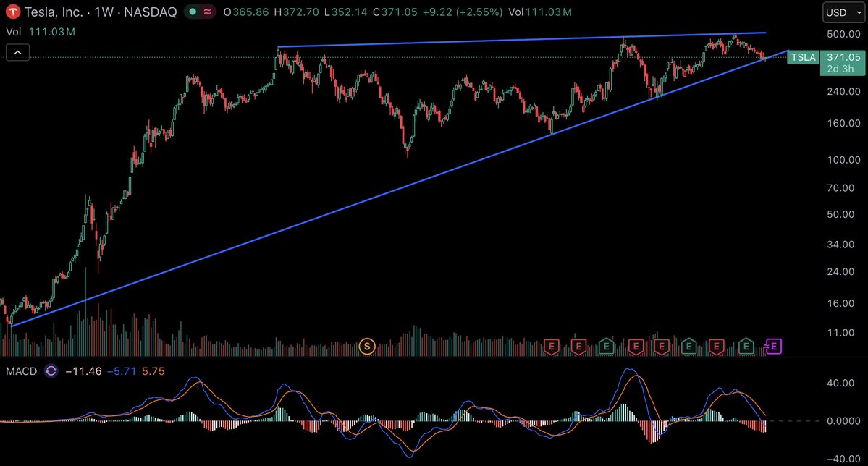Click the change value +9.22 (+2.55%)

462,12
